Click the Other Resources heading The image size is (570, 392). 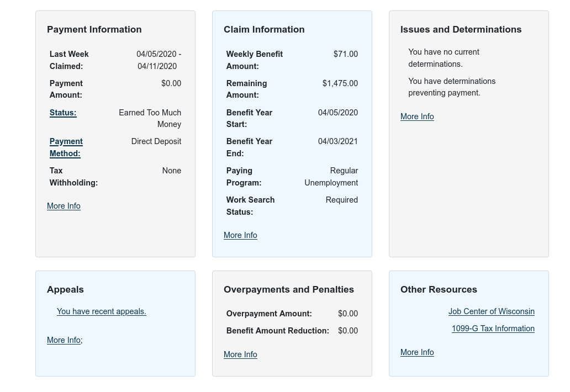click(x=439, y=289)
